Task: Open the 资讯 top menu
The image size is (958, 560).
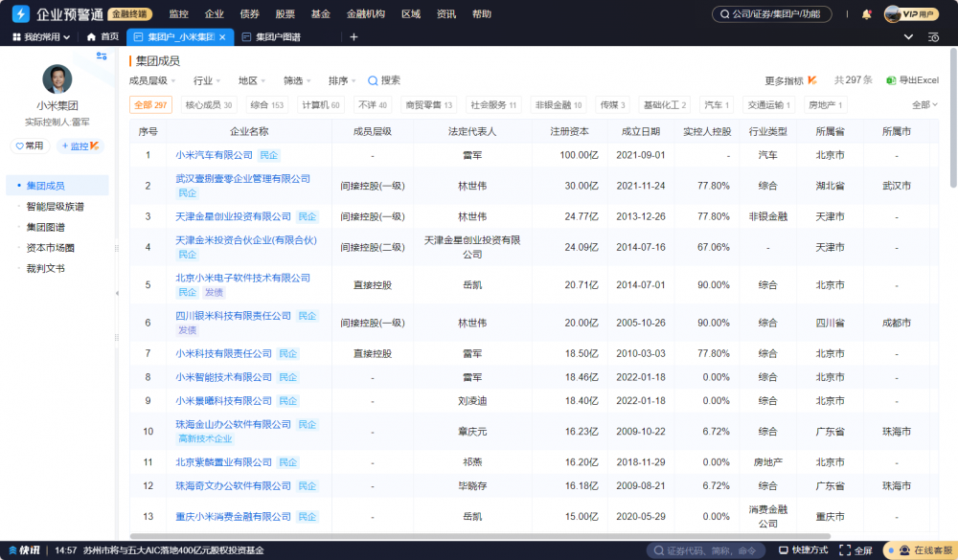Action: click(x=446, y=14)
